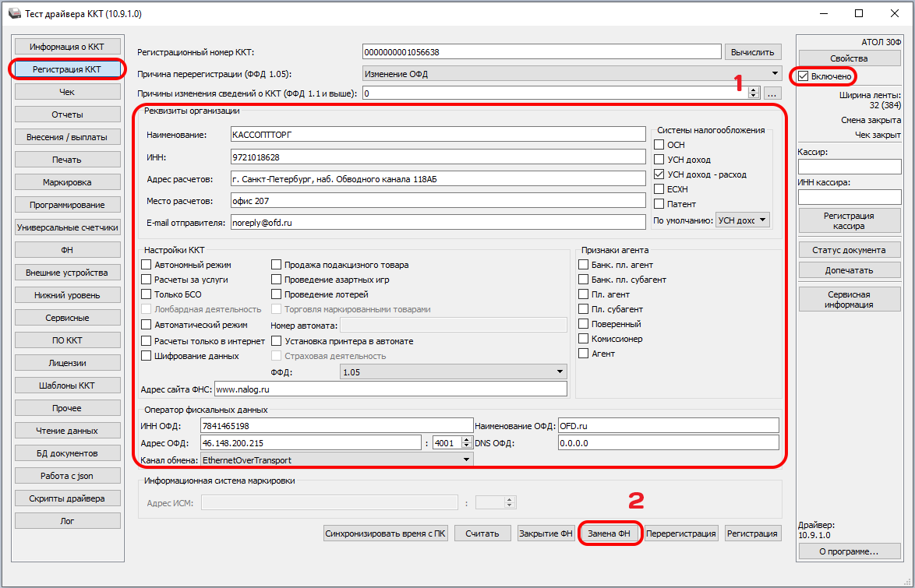Open Свойства of the device
The image size is (915, 588).
coord(849,58)
